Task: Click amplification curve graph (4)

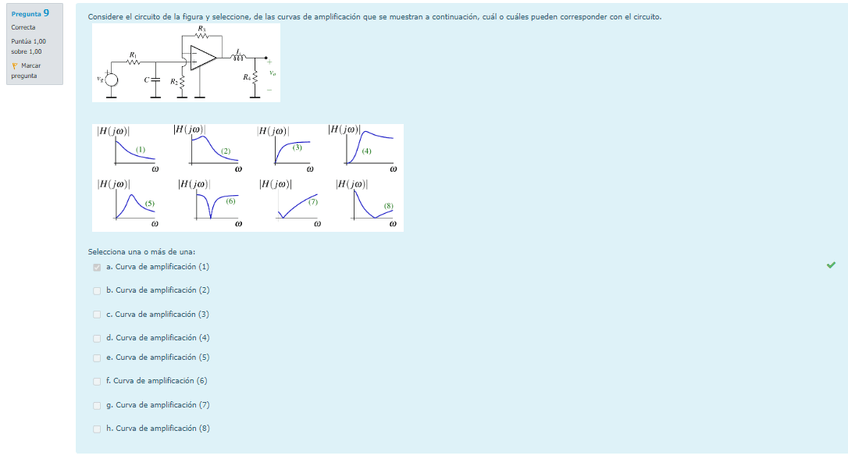Action: click(x=363, y=149)
